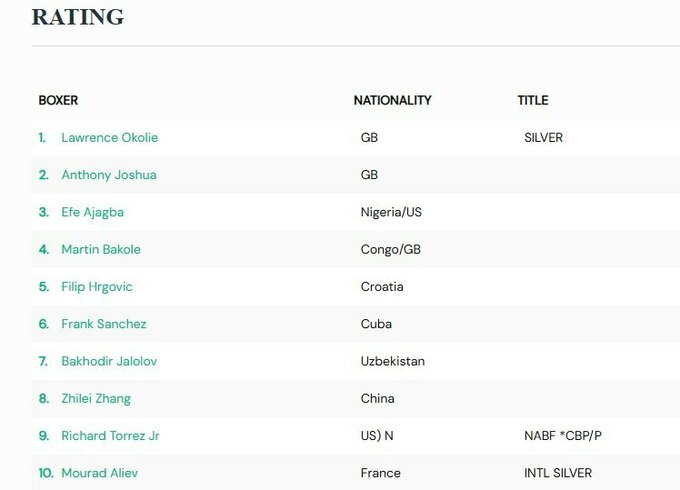The height and width of the screenshot is (490, 680).
Task: Open the Bakhodir Jalolov link
Action: coord(109,361)
